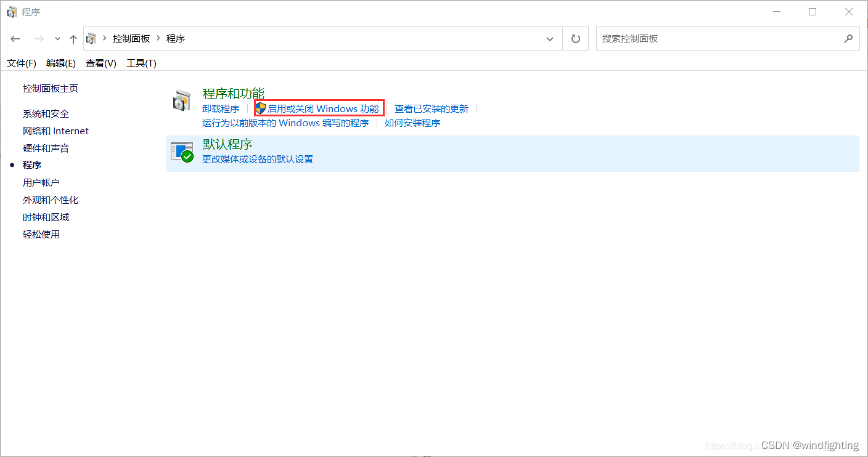868x457 pixels.
Task: Click the 程序和功能 icon
Action: coord(182,101)
